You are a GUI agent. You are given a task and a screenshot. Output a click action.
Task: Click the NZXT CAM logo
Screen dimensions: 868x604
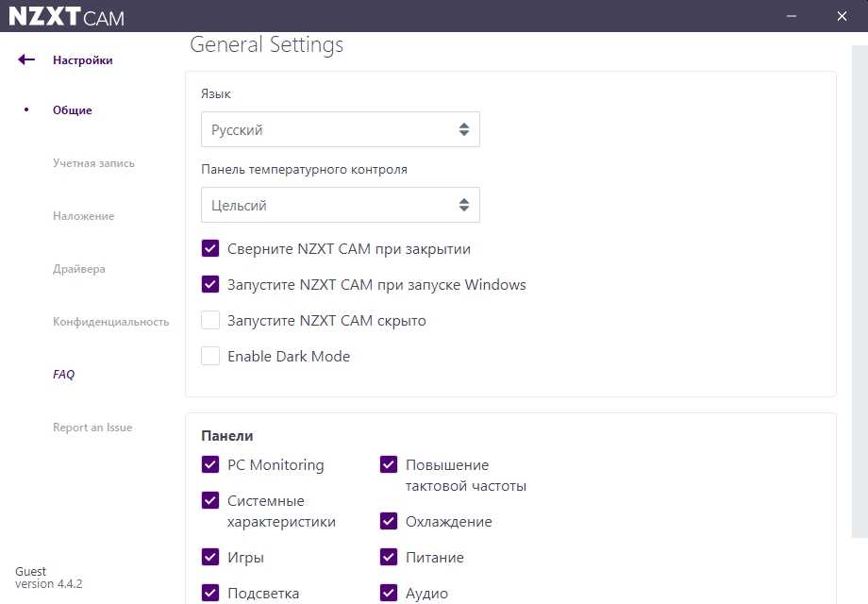click(66, 17)
